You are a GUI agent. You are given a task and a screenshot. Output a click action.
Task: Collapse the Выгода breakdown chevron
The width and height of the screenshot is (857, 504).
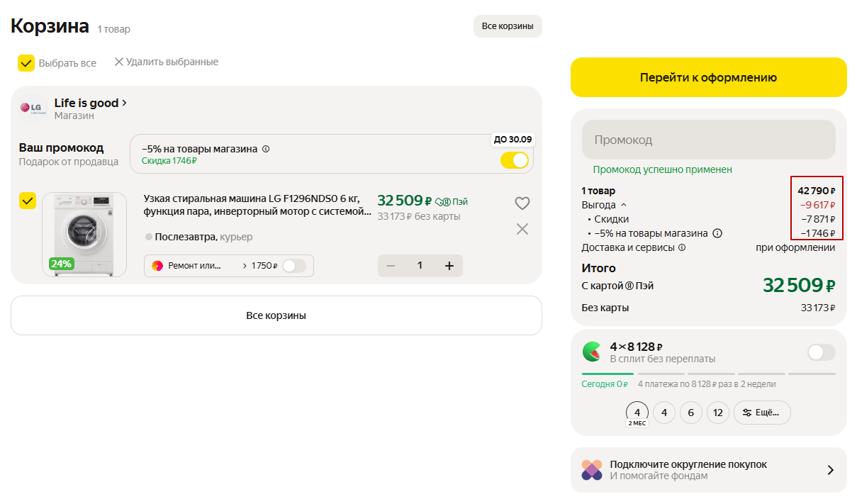coord(624,205)
